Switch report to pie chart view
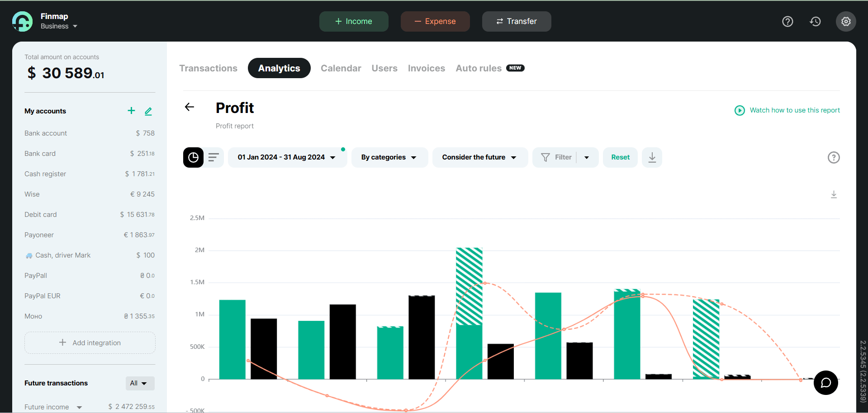868x413 pixels. pyautogui.click(x=193, y=157)
